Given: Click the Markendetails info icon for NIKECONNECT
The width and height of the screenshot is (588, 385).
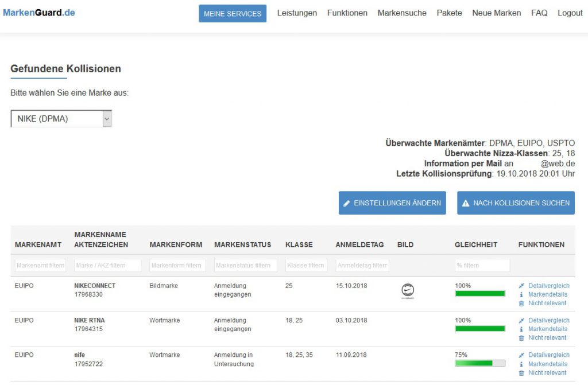Looking at the screenshot, I should 521,295.
